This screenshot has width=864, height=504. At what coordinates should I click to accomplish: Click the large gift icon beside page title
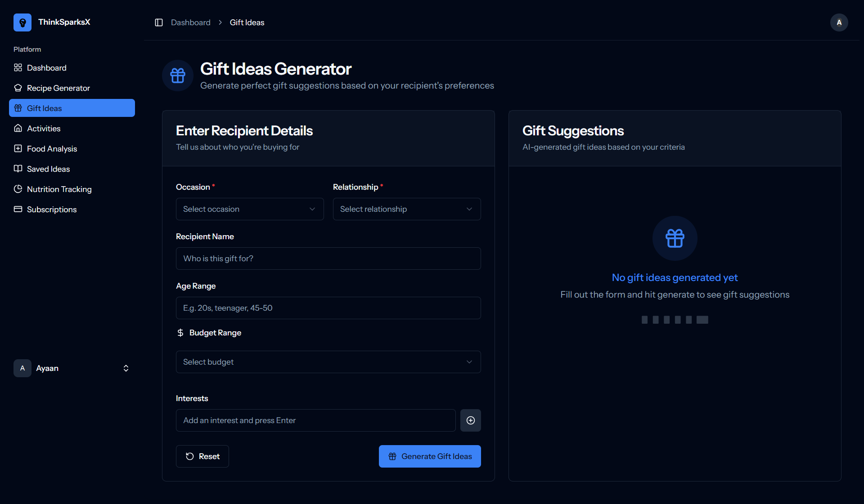click(x=178, y=76)
